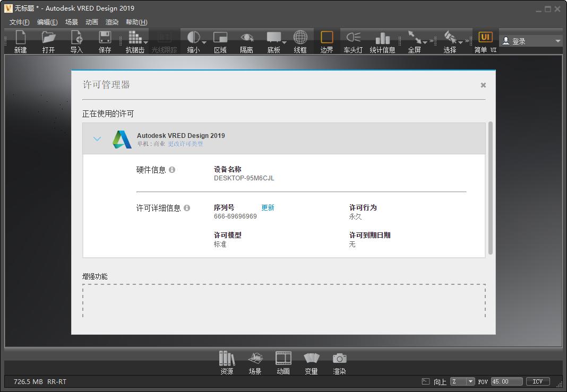Click the serial number 666-69696969
Image resolution: width=567 pixels, height=392 pixels.
(235, 216)
